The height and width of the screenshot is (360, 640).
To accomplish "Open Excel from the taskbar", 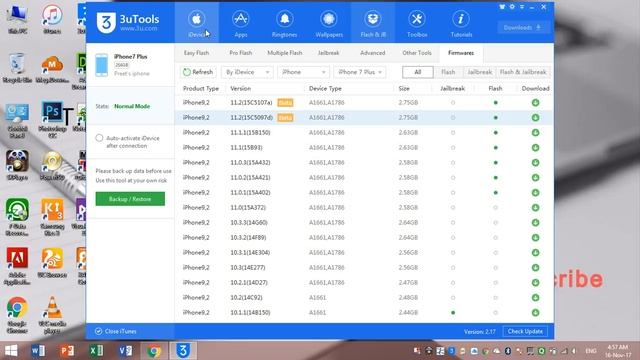I will (x=96, y=351).
